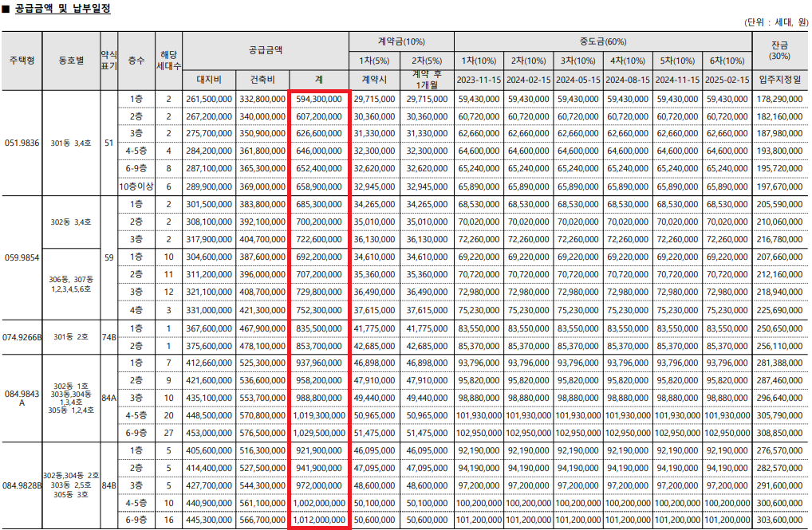Screen dimensions: 812x530
Task: Click the 중도금(60%) group header
Action: click(x=603, y=41)
